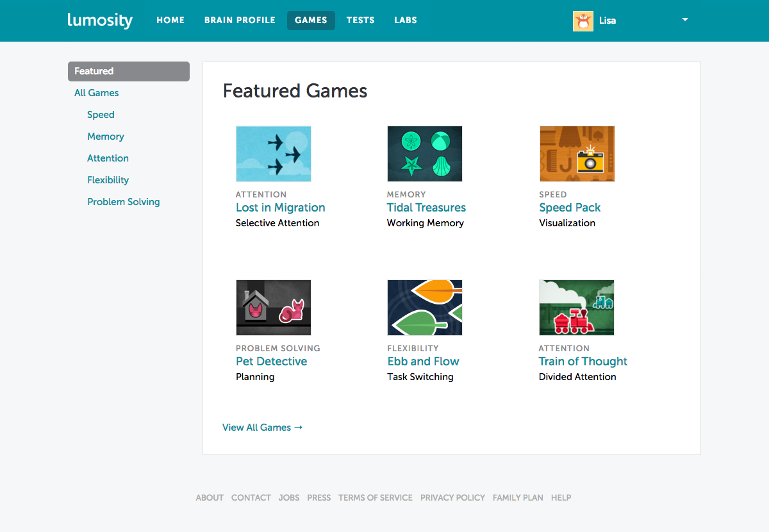Open the Train of Thought train icon
The height and width of the screenshot is (532, 769).
tap(577, 308)
